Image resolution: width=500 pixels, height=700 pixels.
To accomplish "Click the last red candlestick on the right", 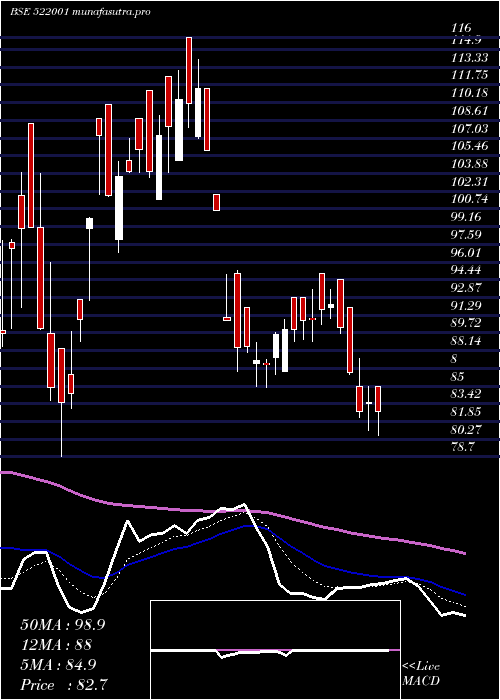I will (378, 399).
